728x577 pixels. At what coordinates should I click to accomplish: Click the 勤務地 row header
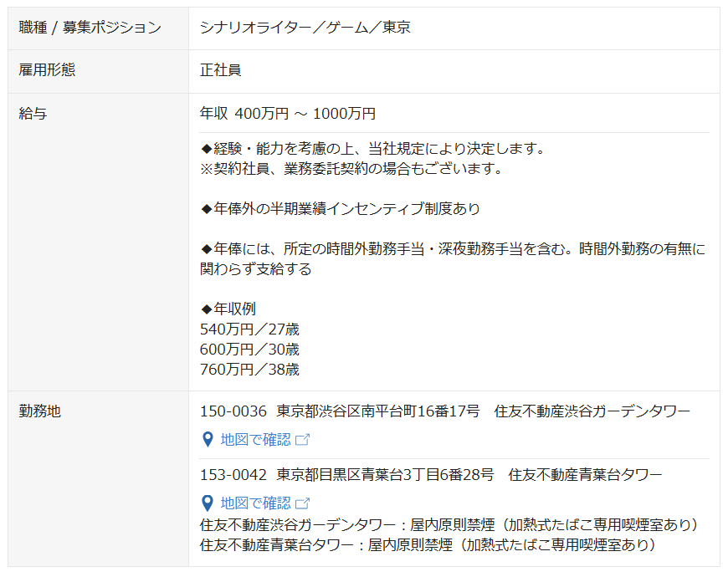pos(39,411)
